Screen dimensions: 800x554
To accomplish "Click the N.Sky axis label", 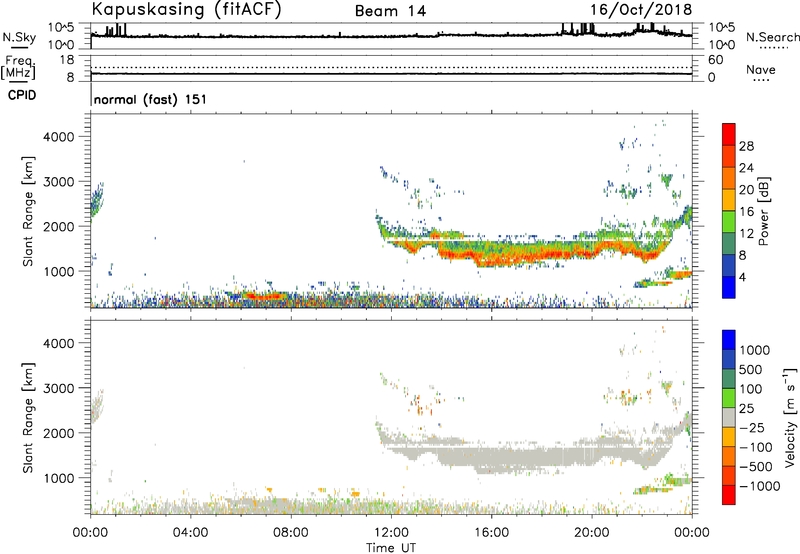I will pyautogui.click(x=19, y=37).
